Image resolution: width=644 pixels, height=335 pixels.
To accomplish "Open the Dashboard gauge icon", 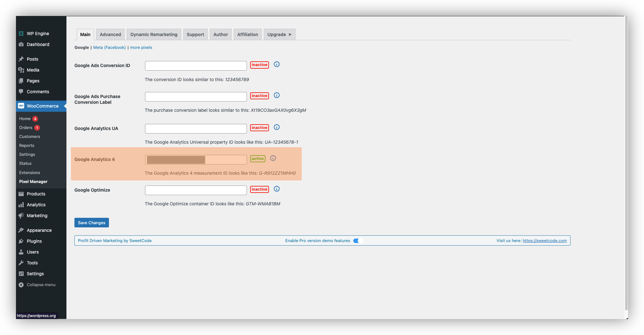I will (x=21, y=44).
